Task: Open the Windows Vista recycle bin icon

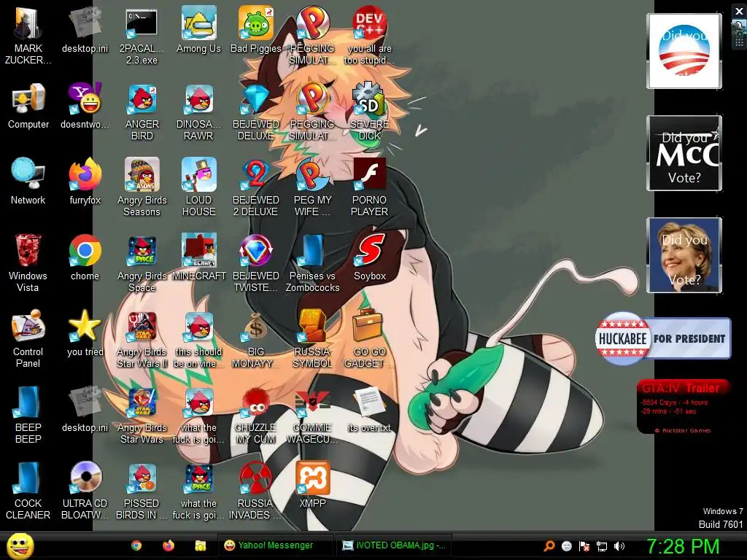Action: tap(28, 263)
